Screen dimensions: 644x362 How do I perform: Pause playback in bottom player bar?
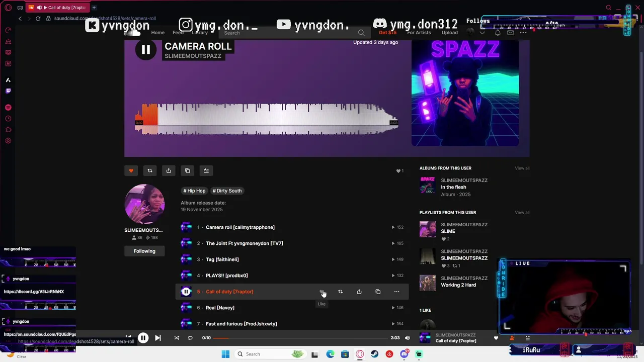[143, 338]
